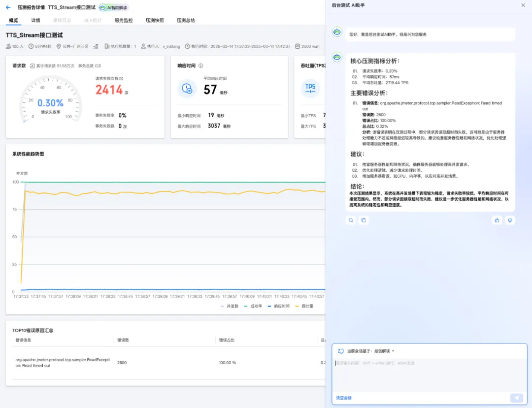Toggle 响应时间 series in chart legend
532x408 pixels.
coord(278,306)
